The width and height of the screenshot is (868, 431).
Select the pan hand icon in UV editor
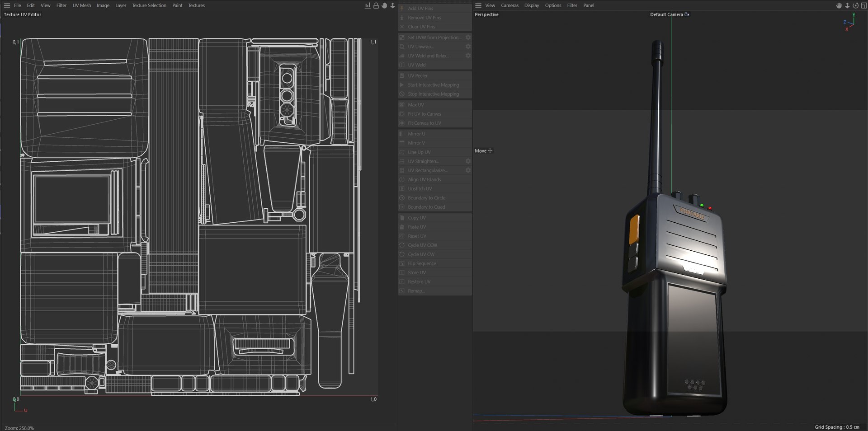384,5
